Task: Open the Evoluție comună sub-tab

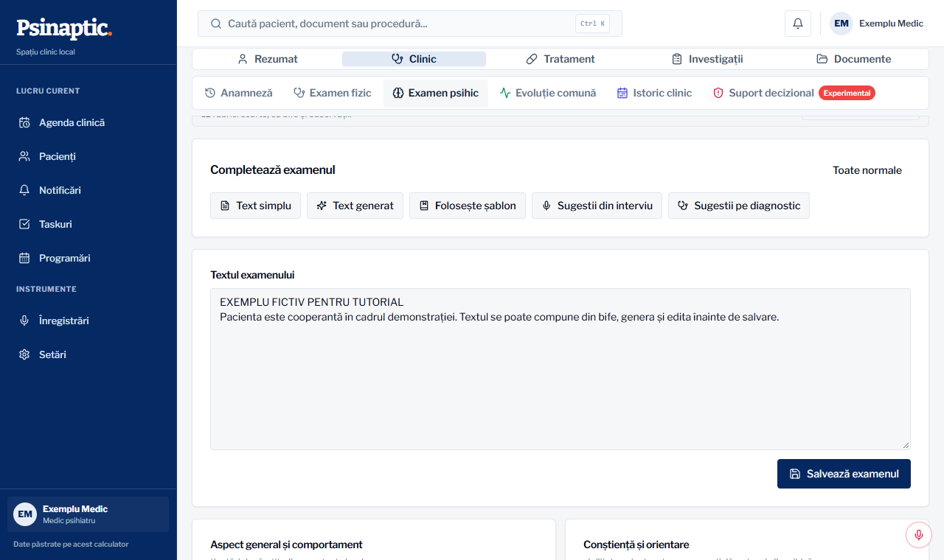Action: (x=548, y=93)
